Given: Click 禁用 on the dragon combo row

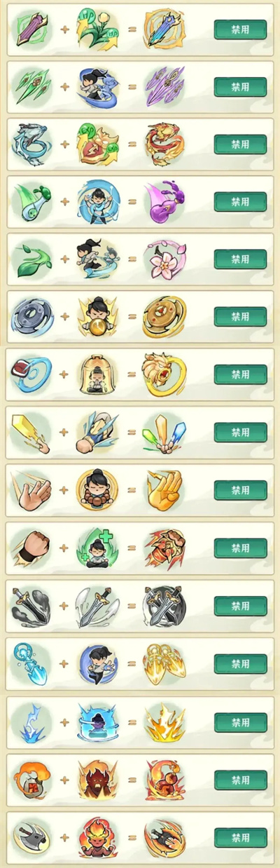Looking at the screenshot, I should click(x=240, y=144).
